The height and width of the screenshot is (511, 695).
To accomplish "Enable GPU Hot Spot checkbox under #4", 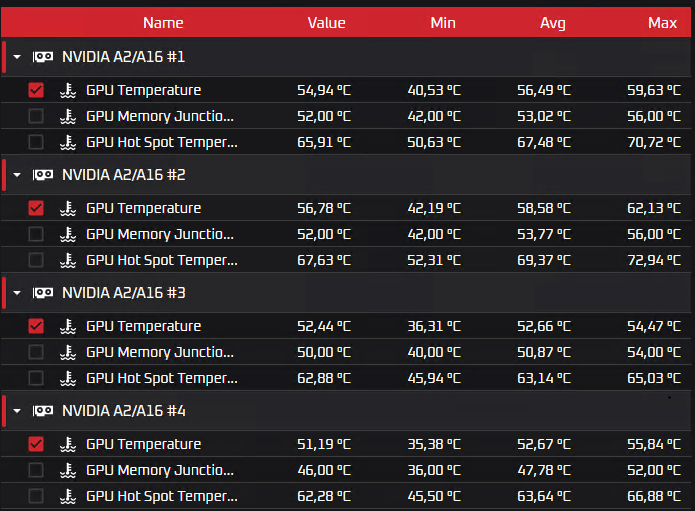I will pos(36,496).
